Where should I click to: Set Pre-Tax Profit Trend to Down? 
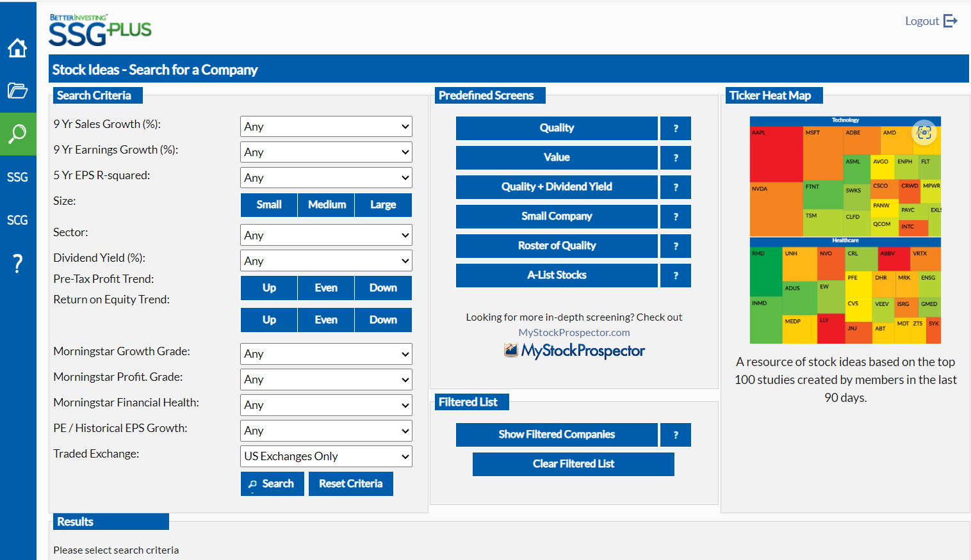383,288
